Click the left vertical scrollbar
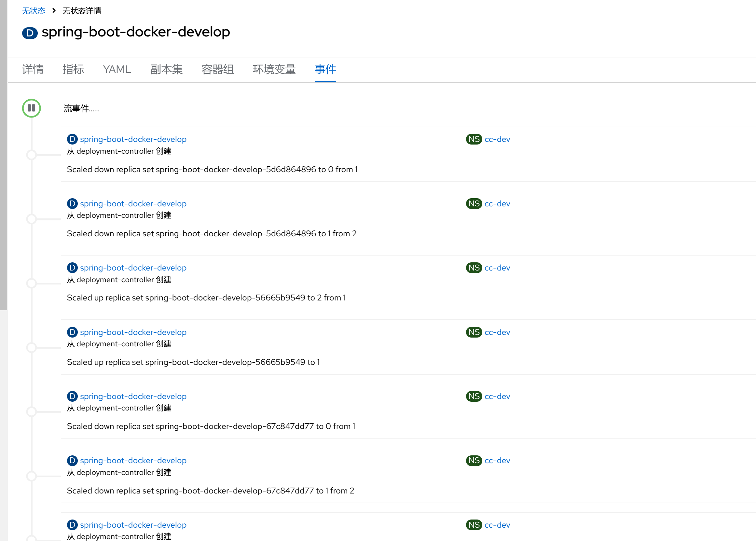756x541 pixels. point(3,155)
